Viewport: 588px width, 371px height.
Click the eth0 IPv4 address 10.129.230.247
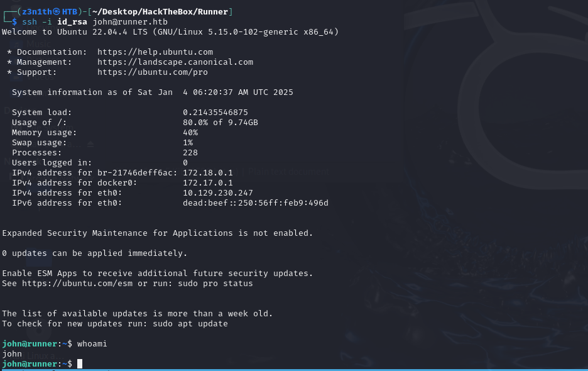click(x=217, y=193)
